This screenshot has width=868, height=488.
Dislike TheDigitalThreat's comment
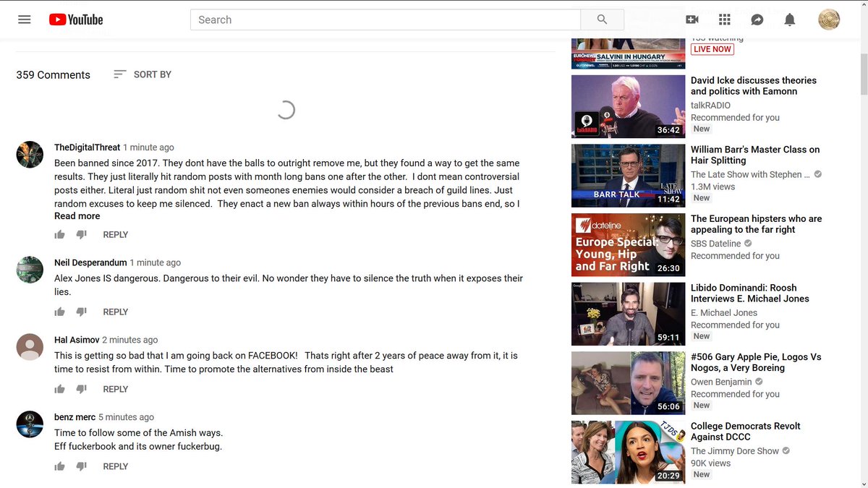[82, 235]
